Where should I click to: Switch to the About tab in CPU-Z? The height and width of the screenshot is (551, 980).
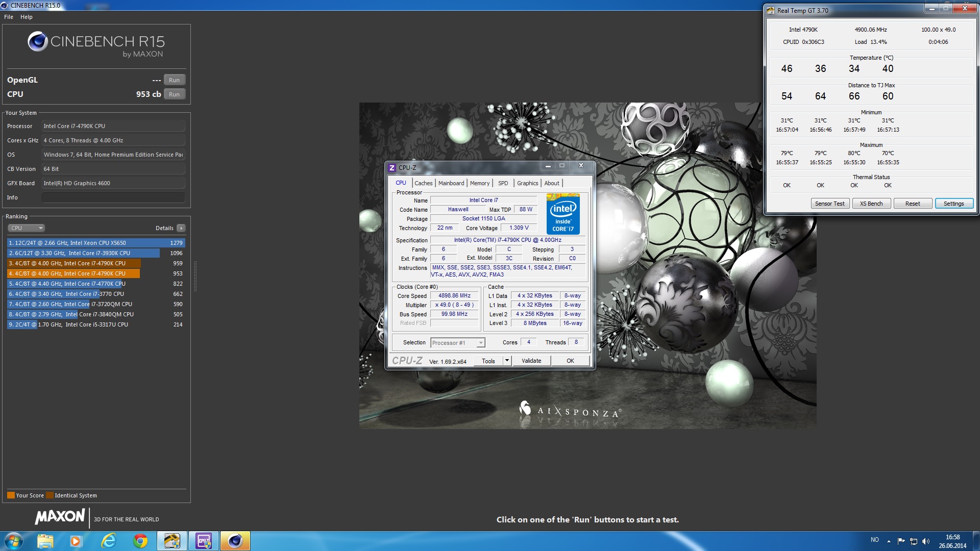pyautogui.click(x=552, y=183)
